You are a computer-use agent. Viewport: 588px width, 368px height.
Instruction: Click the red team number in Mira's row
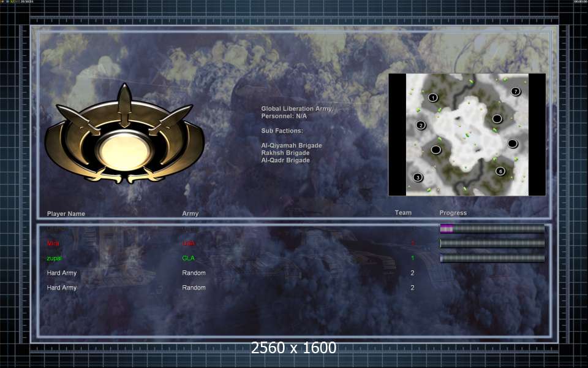pos(412,243)
